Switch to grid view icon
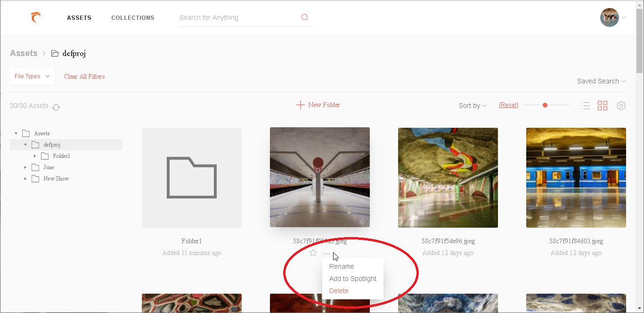 click(x=603, y=106)
